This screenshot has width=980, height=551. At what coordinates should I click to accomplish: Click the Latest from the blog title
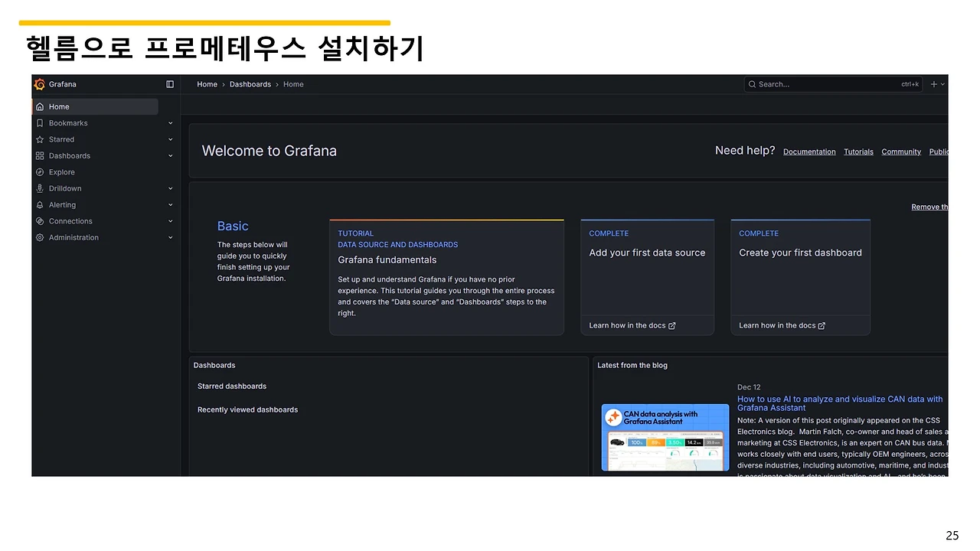(632, 365)
